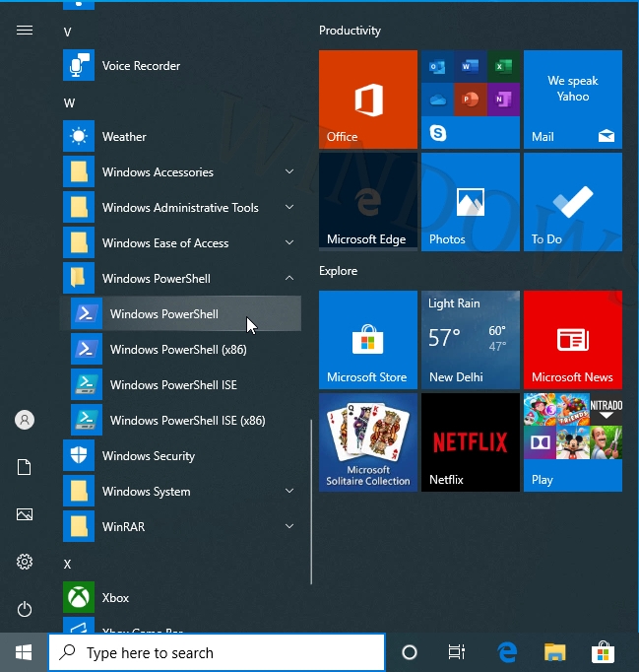639x672 pixels.
Task: Expand the Windows System folder chevron
Action: click(x=289, y=491)
